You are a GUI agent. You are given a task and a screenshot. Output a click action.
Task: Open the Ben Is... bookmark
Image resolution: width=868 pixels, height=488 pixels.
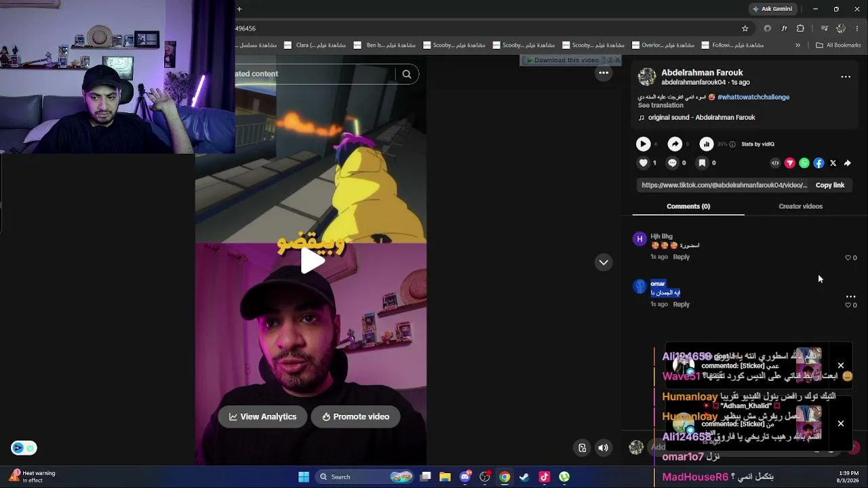point(385,45)
